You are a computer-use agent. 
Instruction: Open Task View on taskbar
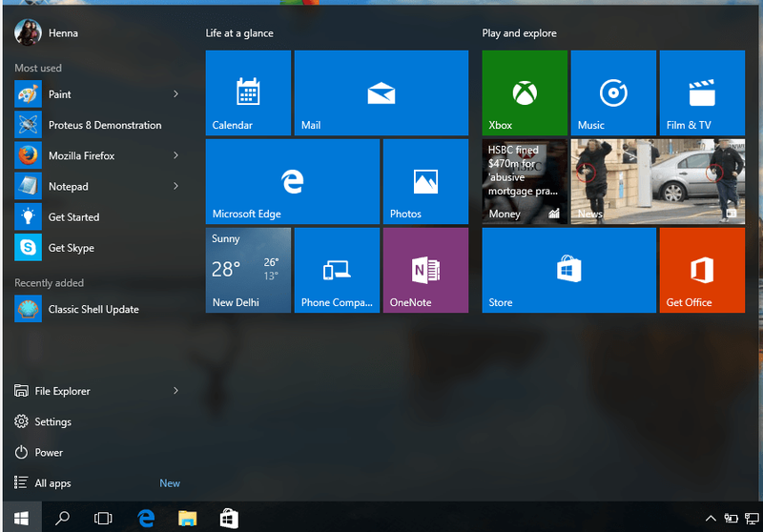click(x=103, y=519)
